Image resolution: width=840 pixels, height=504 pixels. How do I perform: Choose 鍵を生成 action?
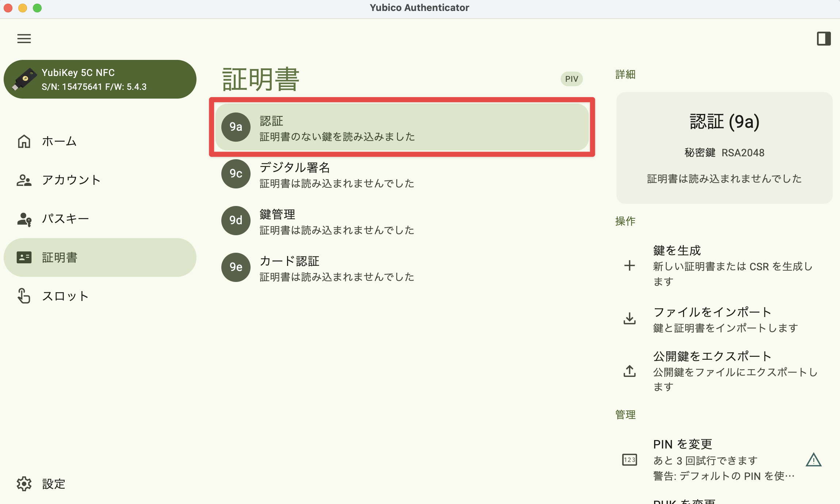725,266
